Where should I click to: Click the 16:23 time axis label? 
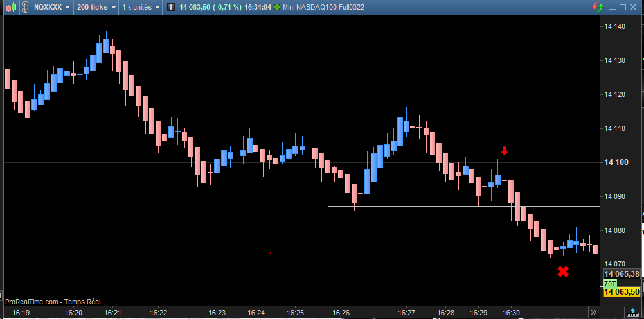(x=217, y=313)
